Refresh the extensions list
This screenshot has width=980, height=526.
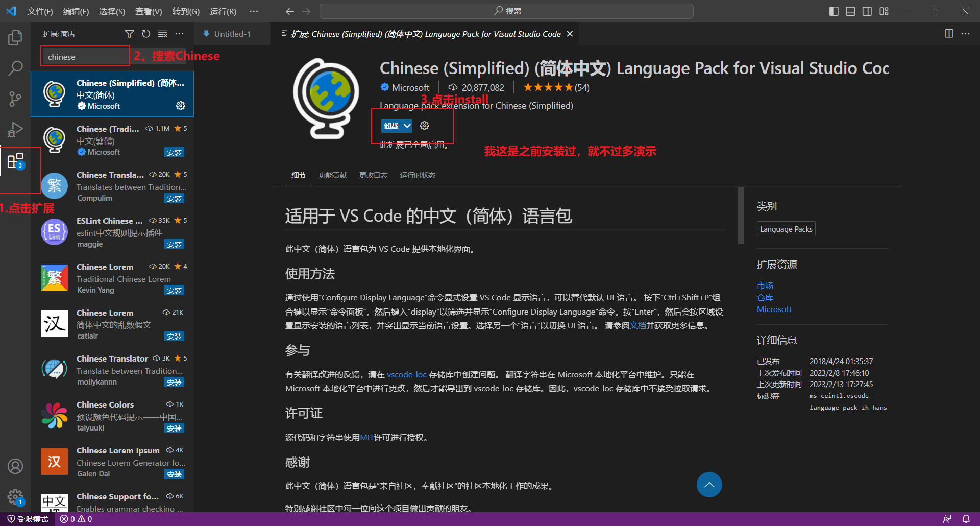pos(146,33)
